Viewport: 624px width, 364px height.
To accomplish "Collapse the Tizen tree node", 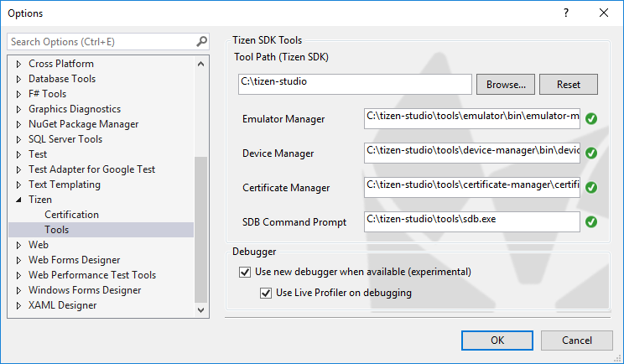I will pyautogui.click(x=19, y=200).
